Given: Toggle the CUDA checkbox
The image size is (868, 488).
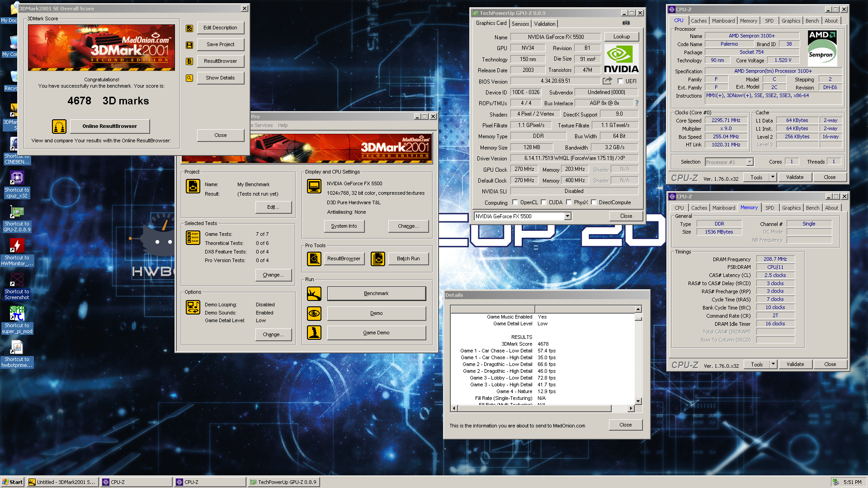Looking at the screenshot, I should pyautogui.click(x=543, y=202).
